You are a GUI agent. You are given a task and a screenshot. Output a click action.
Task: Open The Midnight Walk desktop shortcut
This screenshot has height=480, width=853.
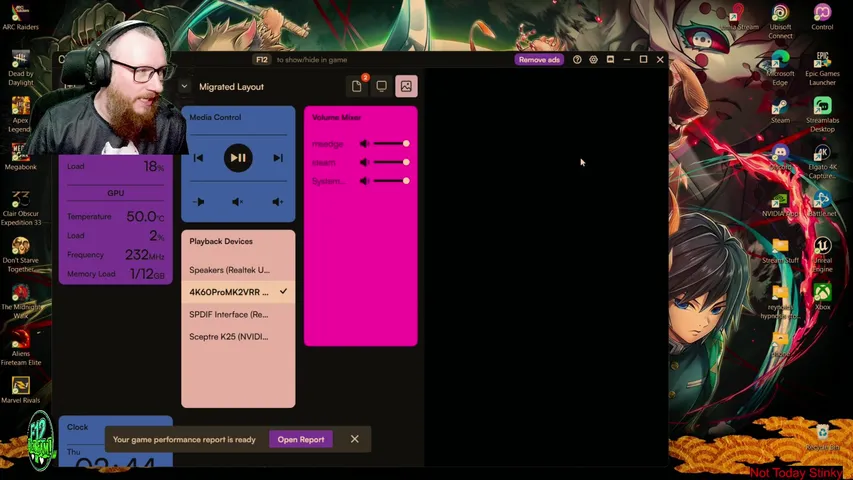21,301
